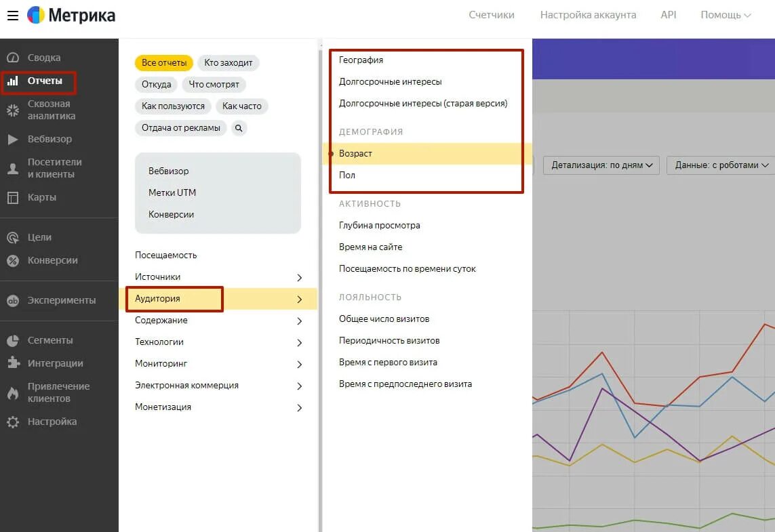This screenshot has width=775, height=532.
Task: Open the Посещаемость report
Action: tap(165, 255)
